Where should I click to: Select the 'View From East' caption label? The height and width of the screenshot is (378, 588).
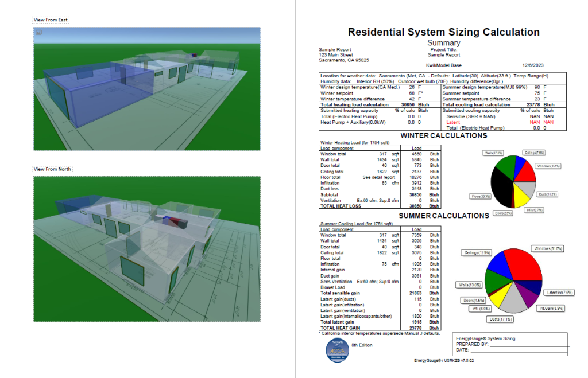click(x=51, y=20)
